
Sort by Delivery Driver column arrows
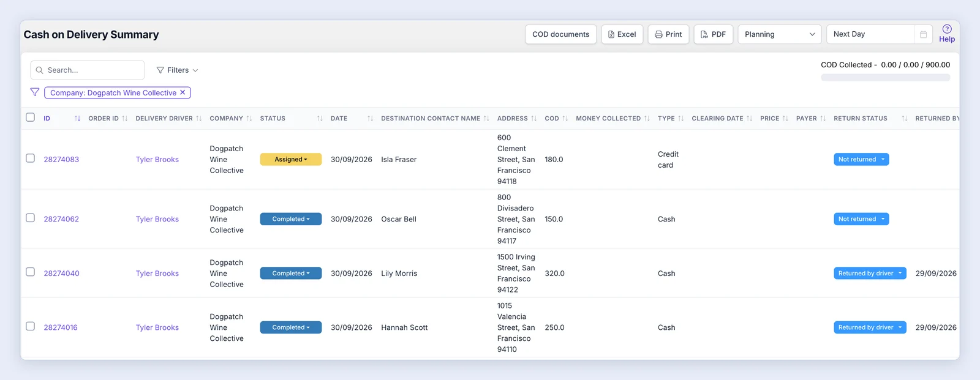[198, 119]
